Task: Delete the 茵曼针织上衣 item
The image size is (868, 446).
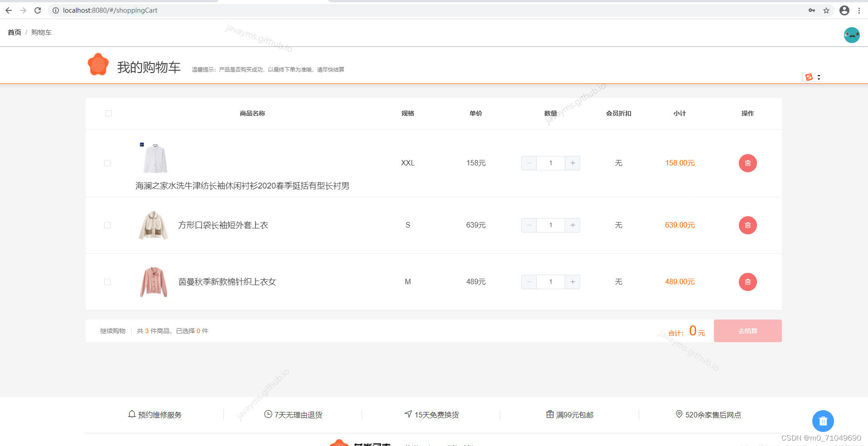Action: pos(747,281)
